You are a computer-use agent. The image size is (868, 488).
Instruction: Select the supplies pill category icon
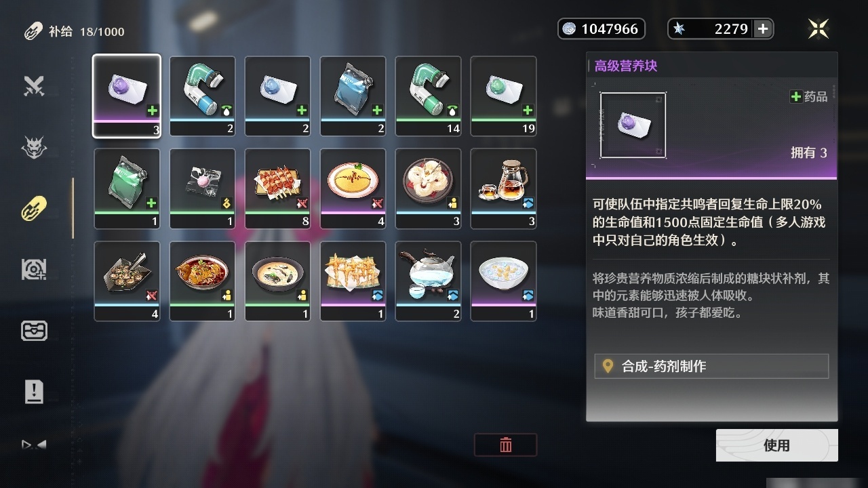34,208
